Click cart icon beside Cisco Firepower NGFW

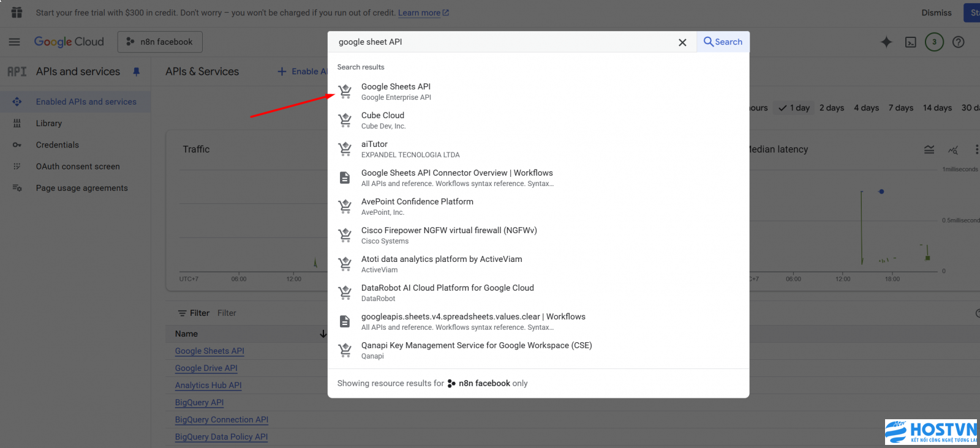(345, 236)
